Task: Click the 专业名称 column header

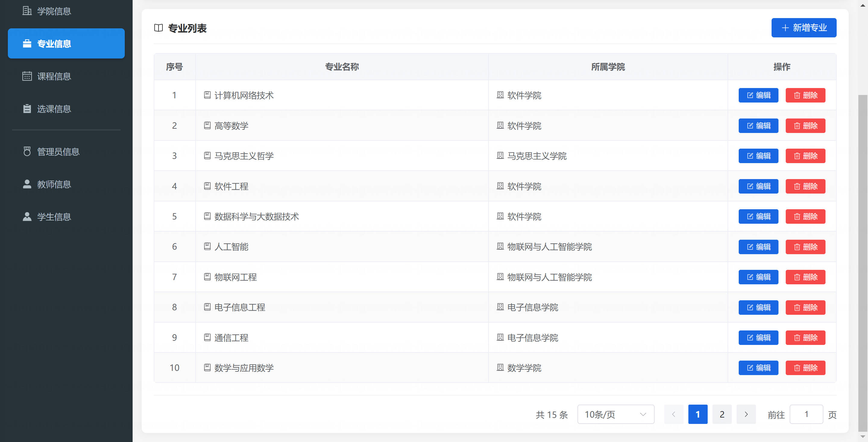Action: point(342,67)
